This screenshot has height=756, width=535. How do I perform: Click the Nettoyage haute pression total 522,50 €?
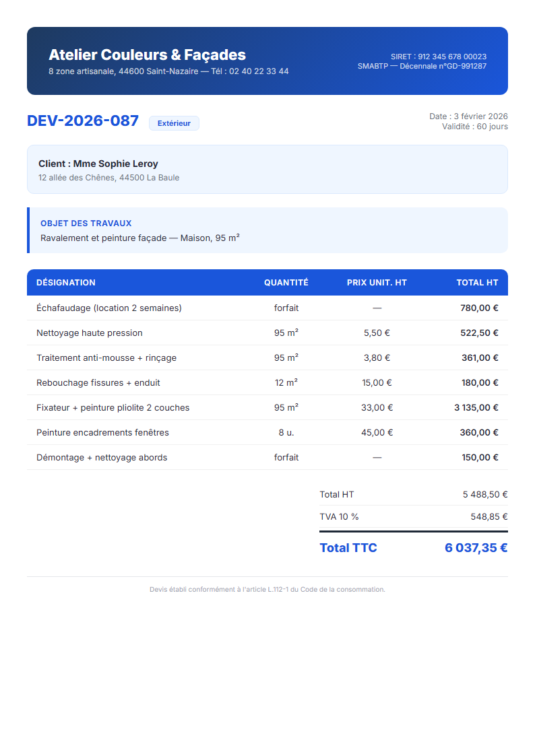(x=479, y=333)
